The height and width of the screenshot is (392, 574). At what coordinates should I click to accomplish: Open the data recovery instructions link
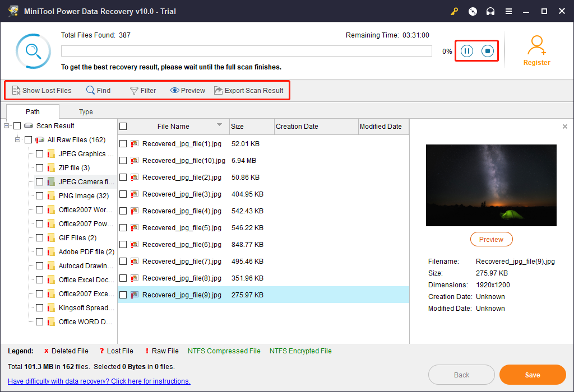point(99,381)
